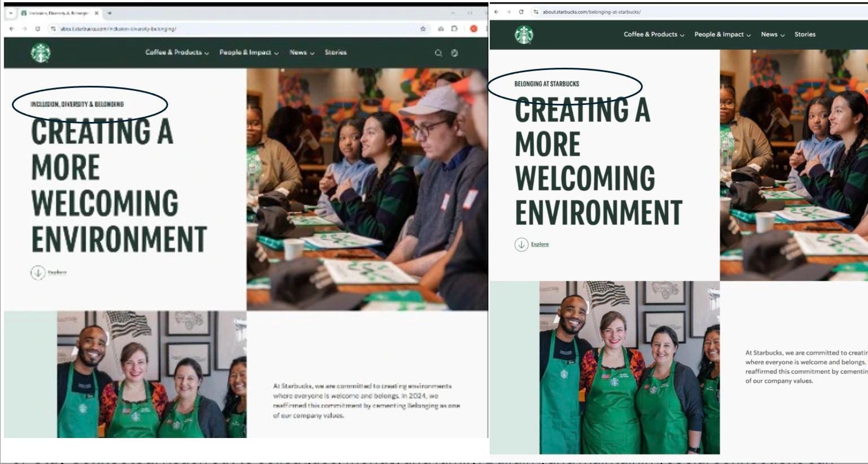The height and width of the screenshot is (464, 868).
Task: Open the search magnifier in the left Starbucks header
Action: 438,53
